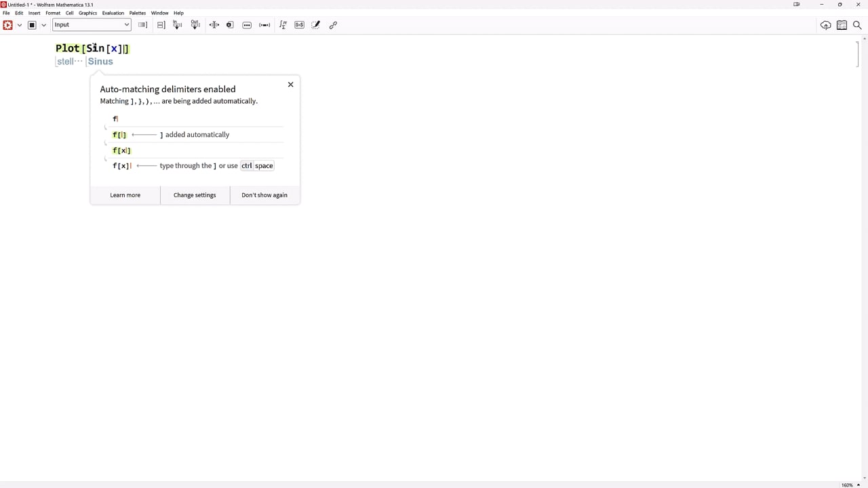Click the Sinus translation annotation
The width and height of the screenshot is (868, 488).
pyautogui.click(x=100, y=62)
